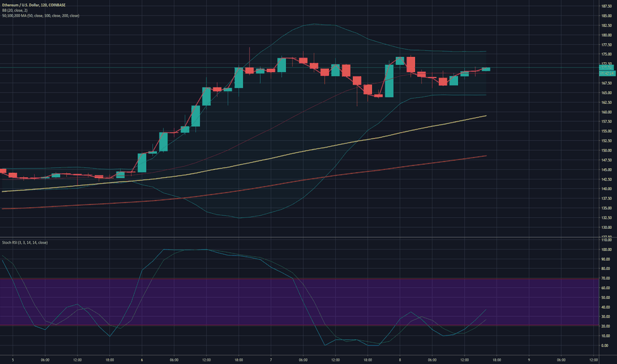Click the "06:00" time label after date 9
The image size is (617, 364).
(x=561, y=360)
